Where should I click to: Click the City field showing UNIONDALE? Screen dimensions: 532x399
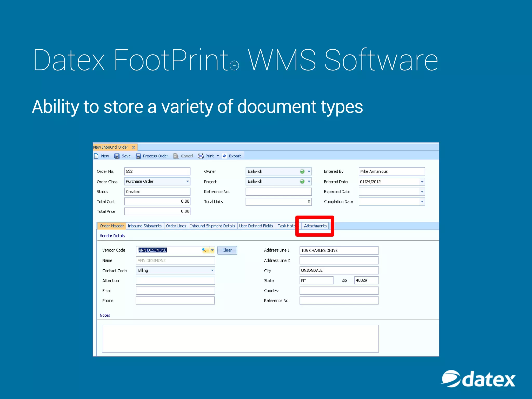coord(339,270)
